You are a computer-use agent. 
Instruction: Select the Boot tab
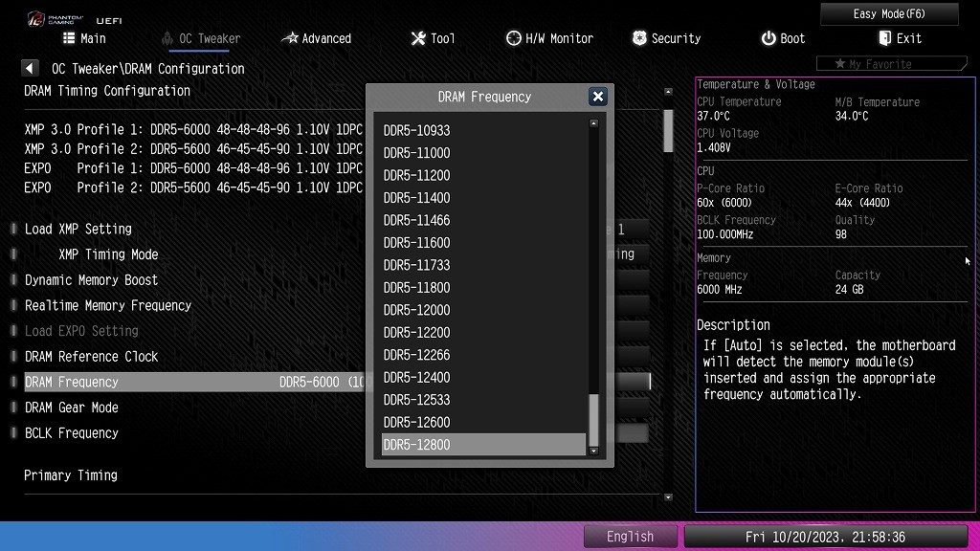tap(783, 38)
